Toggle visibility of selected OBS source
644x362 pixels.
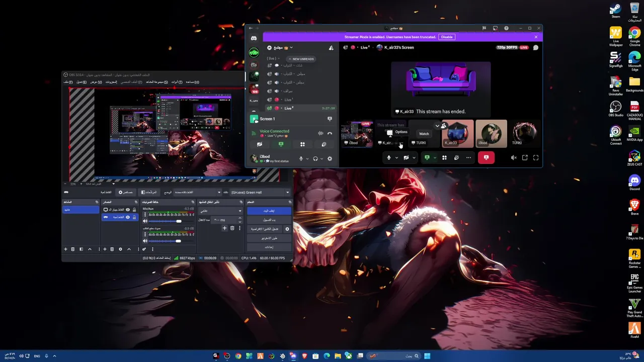click(x=128, y=217)
